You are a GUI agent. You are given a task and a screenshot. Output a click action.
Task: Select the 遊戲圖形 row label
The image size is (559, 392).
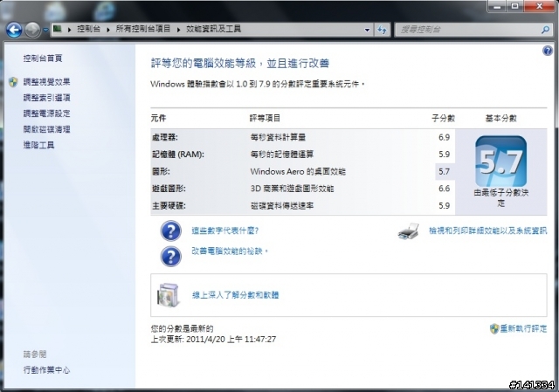pos(169,189)
